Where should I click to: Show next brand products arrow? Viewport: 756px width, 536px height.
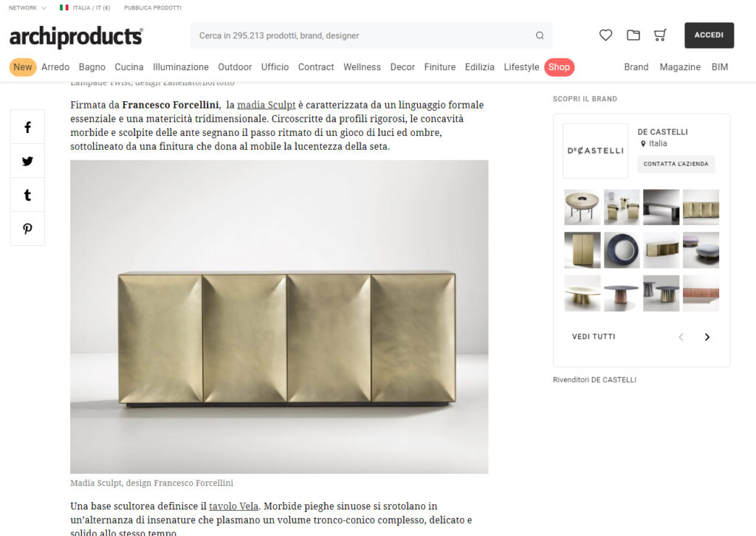pyautogui.click(x=707, y=337)
